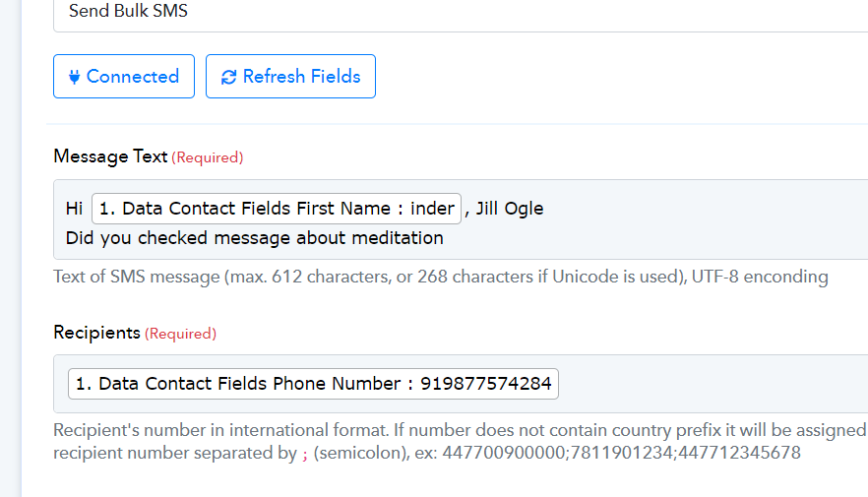Select the Phone Number : 919877574284 tag

[x=313, y=384]
